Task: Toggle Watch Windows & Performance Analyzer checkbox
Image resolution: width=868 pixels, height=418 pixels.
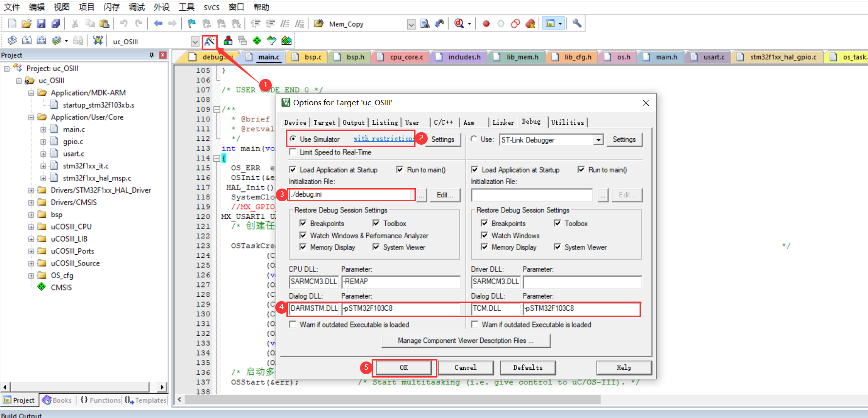Action: pyautogui.click(x=303, y=235)
